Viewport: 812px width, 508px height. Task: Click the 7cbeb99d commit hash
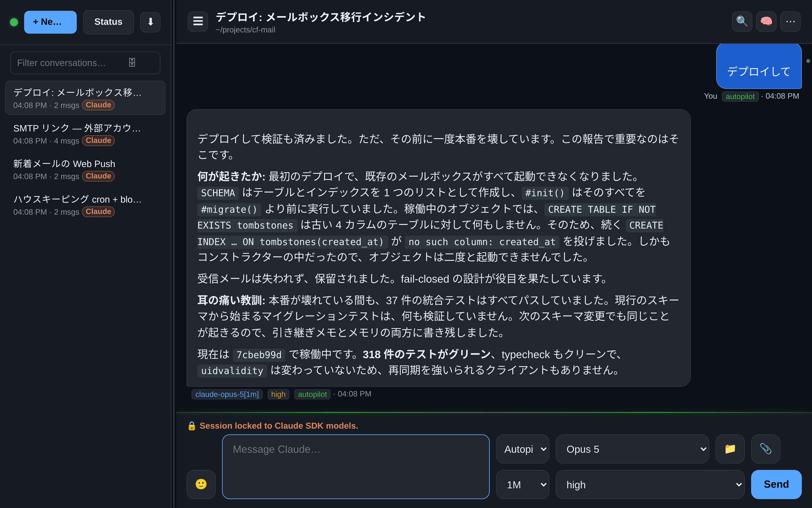(259, 355)
